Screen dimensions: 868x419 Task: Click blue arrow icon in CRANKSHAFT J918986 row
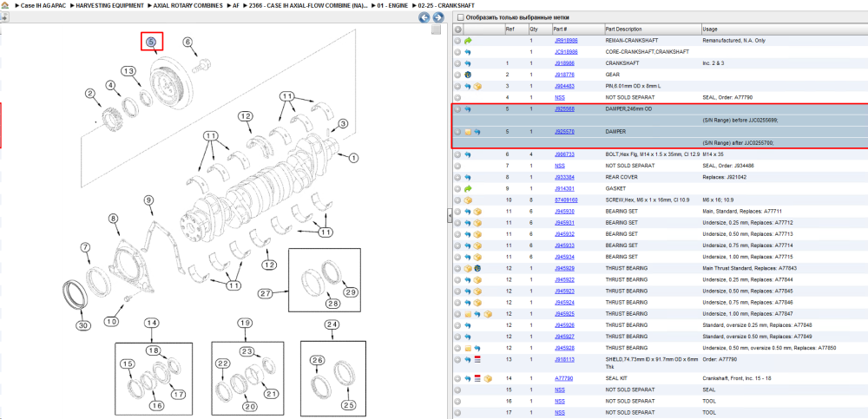[468, 63]
